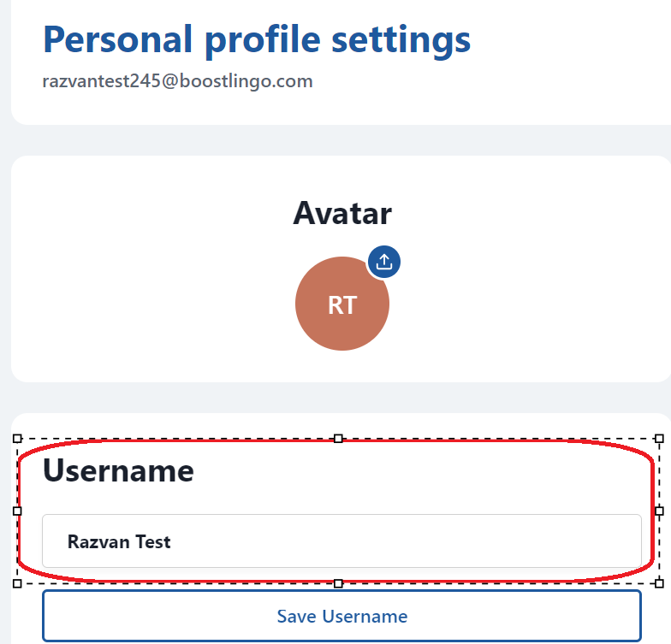Click Save Username button
Screen dimensions: 671x644
(342, 616)
